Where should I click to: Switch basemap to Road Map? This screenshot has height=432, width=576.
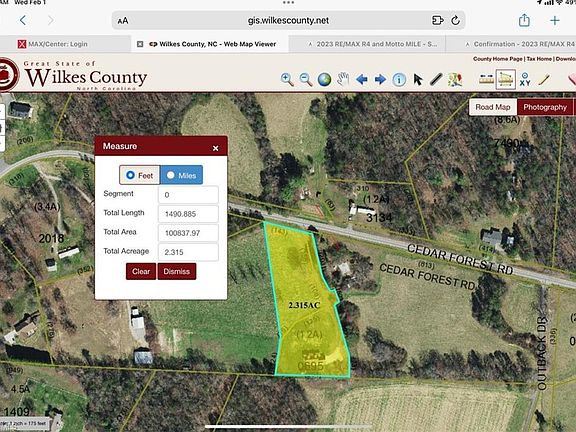(x=493, y=107)
